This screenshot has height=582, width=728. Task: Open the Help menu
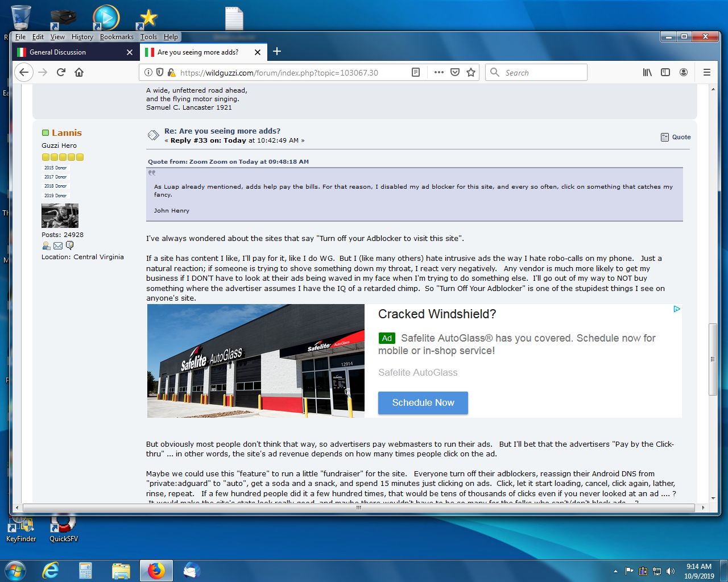tap(171, 37)
